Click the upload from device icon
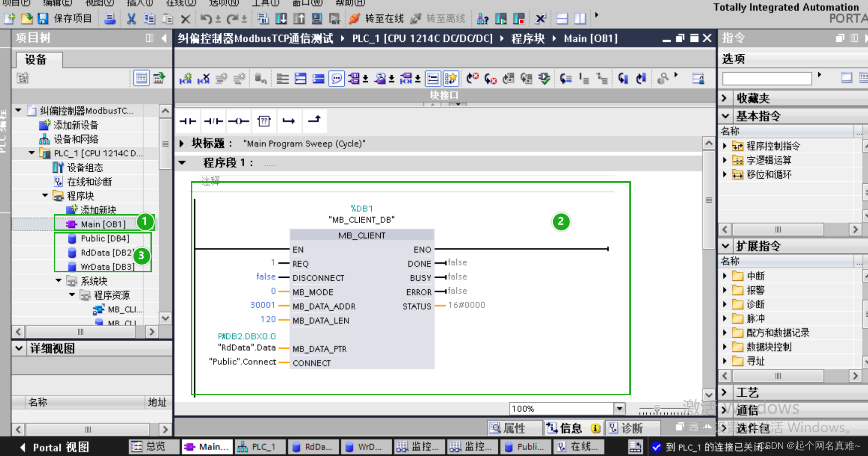The height and width of the screenshot is (456, 868). pyautogui.click(x=299, y=19)
